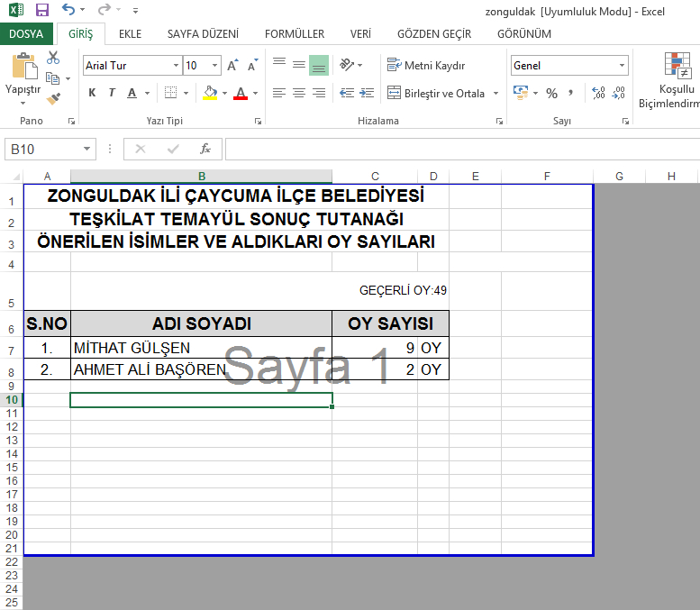Open the fill color dropdown arrow

coord(224,94)
